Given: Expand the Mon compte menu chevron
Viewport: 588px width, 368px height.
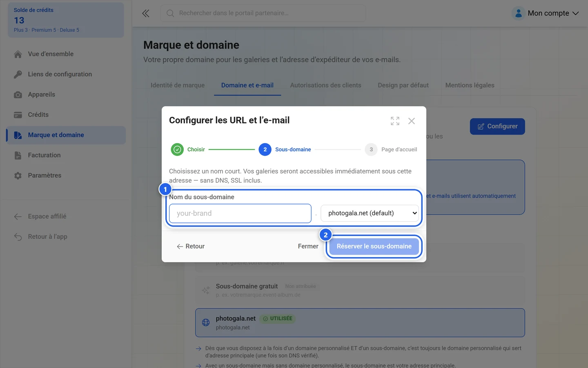Looking at the screenshot, I should [576, 13].
